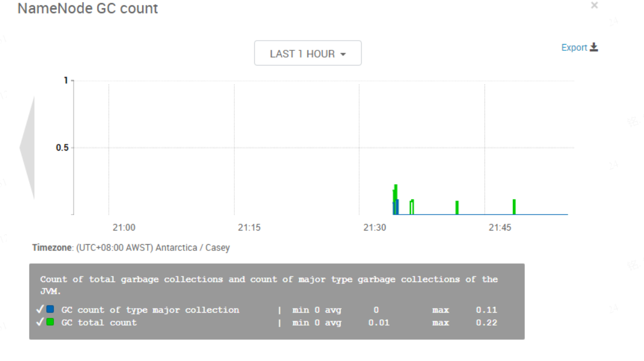Select the 'GC count of type major collection' legend label
Viewport: 644px width, 361px height.
click(150, 310)
